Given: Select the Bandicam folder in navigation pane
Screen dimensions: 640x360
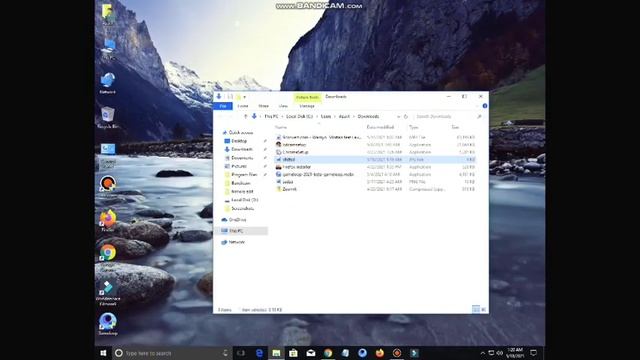Looking at the screenshot, I should 238,183.
